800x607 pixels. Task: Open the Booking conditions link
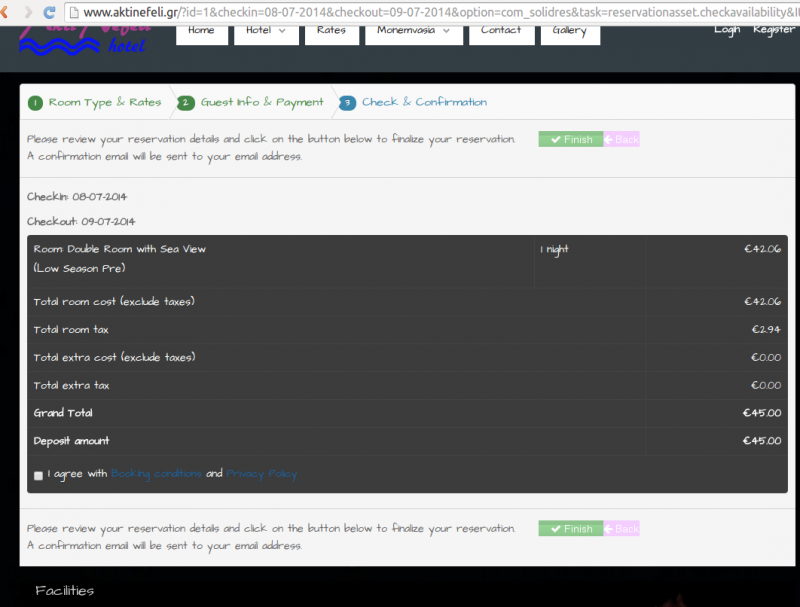click(x=156, y=474)
